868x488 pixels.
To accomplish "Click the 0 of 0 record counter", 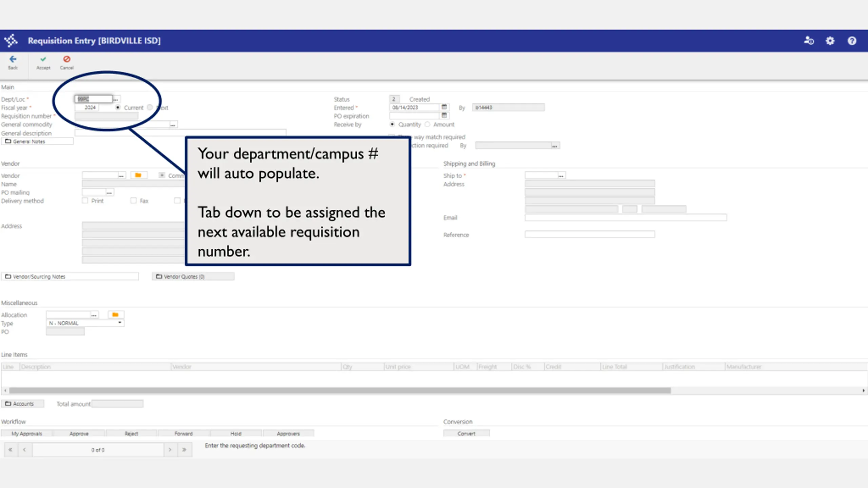I will pos(98,450).
